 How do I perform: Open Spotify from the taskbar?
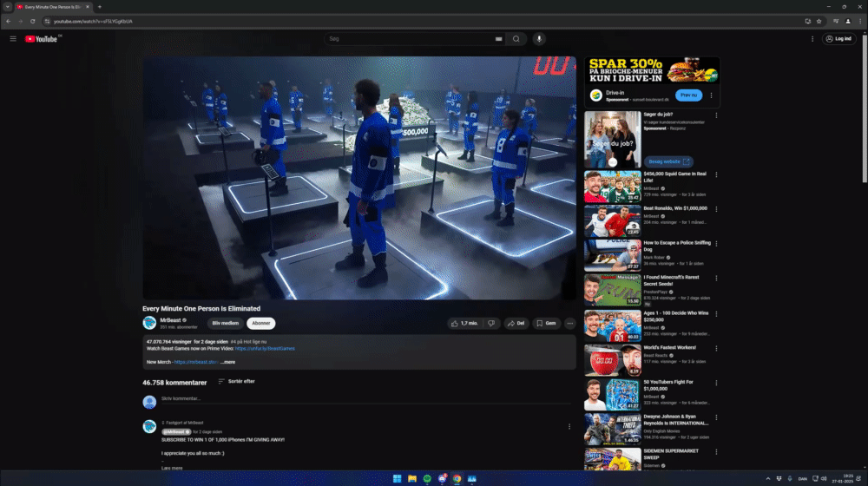427,479
